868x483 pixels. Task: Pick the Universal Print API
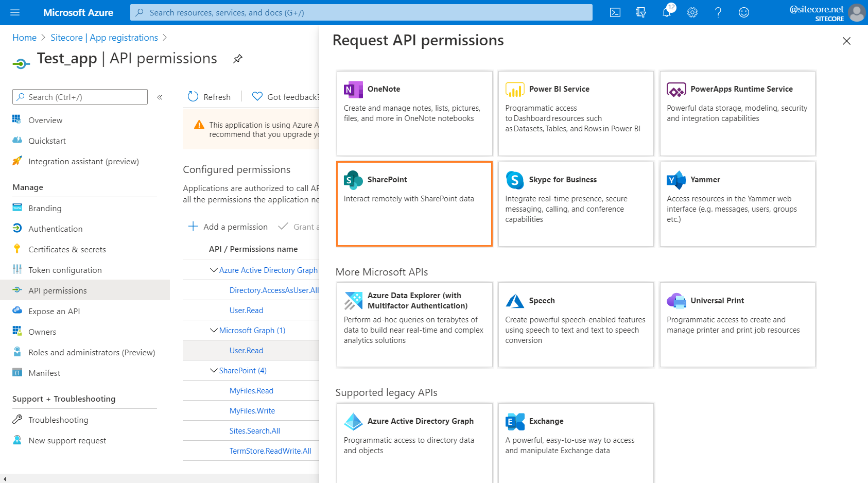(x=737, y=324)
